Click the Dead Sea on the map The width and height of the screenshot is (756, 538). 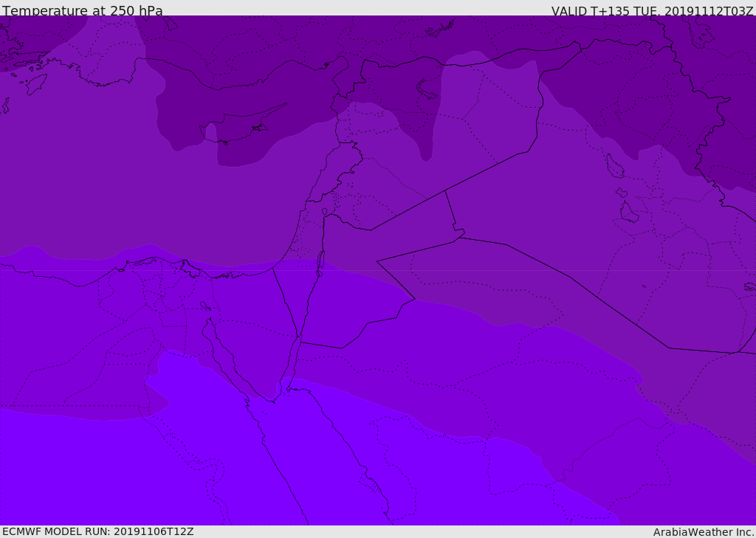[320, 261]
